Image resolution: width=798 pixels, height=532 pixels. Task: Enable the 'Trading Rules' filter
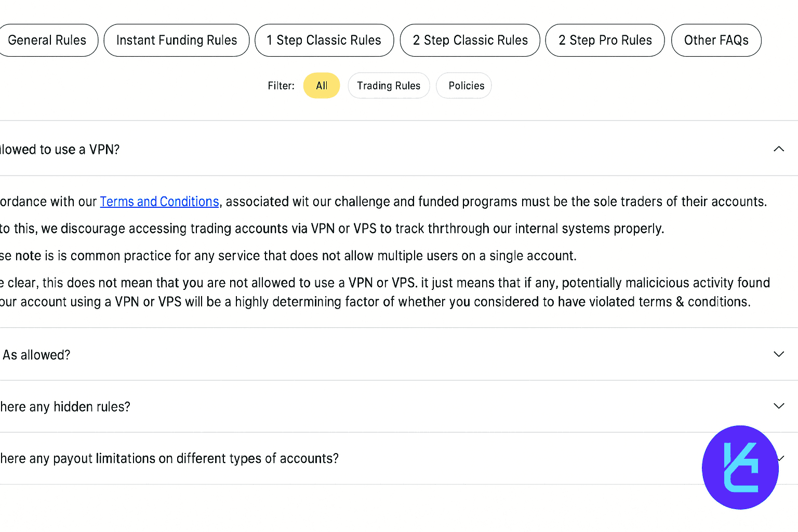pyautogui.click(x=389, y=86)
